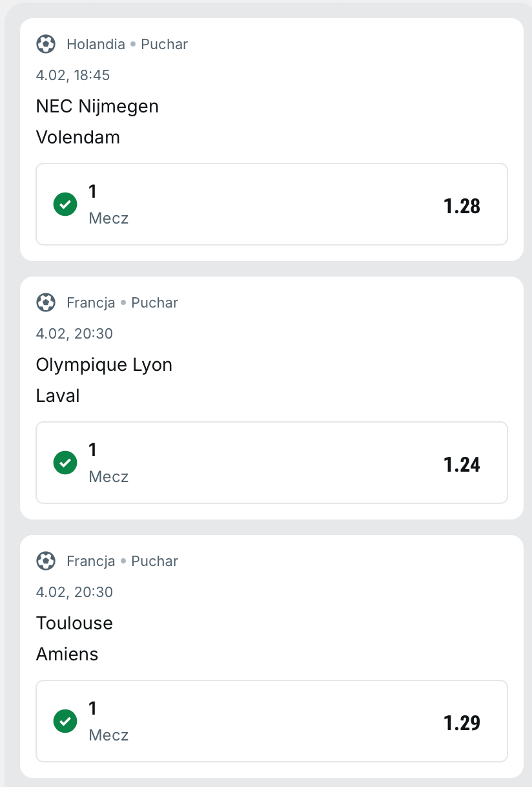532x787 pixels.
Task: Open the NEC Nijmegen team name
Action: coord(97,106)
